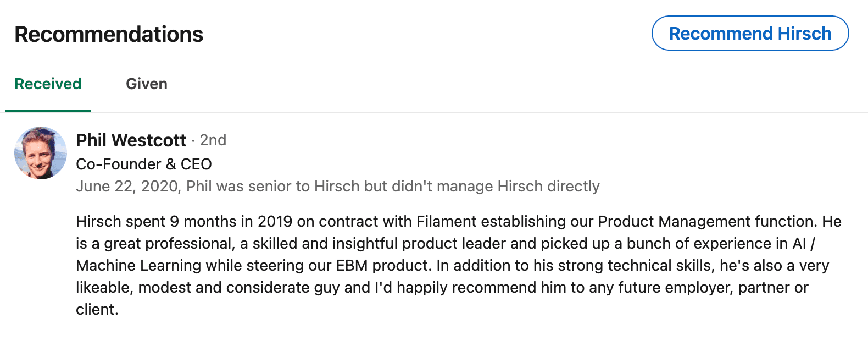Select the Received tab
Screen dimensions: 868x340
click(48, 84)
